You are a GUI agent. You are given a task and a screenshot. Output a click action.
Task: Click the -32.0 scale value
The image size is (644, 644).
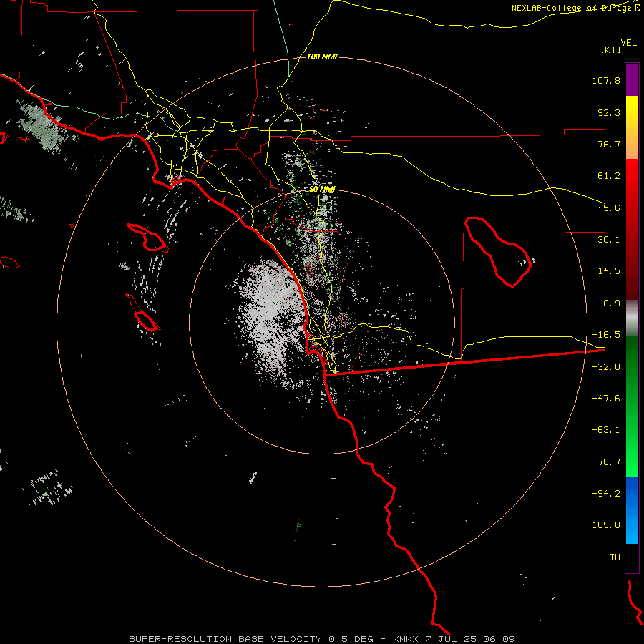[x=606, y=367]
